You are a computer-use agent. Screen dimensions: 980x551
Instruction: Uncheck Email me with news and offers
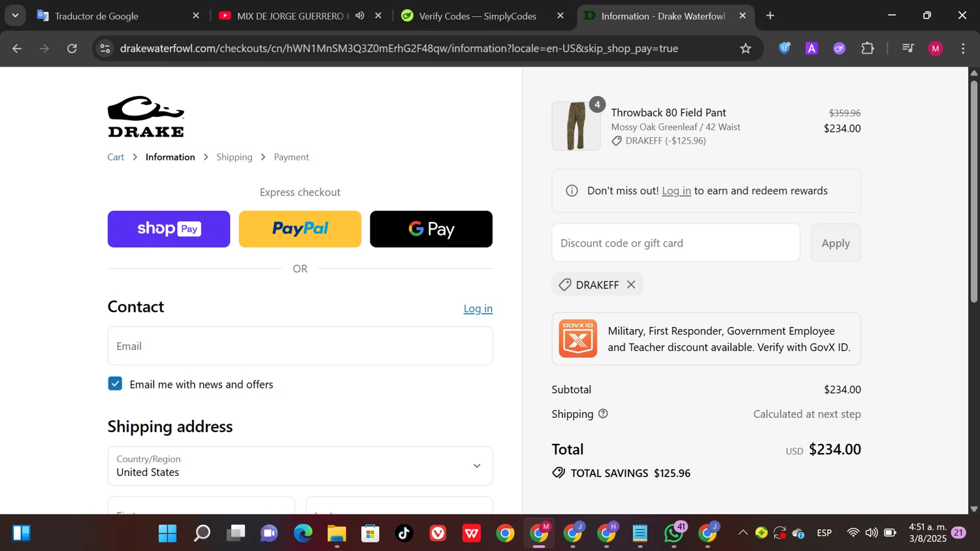coord(115,384)
